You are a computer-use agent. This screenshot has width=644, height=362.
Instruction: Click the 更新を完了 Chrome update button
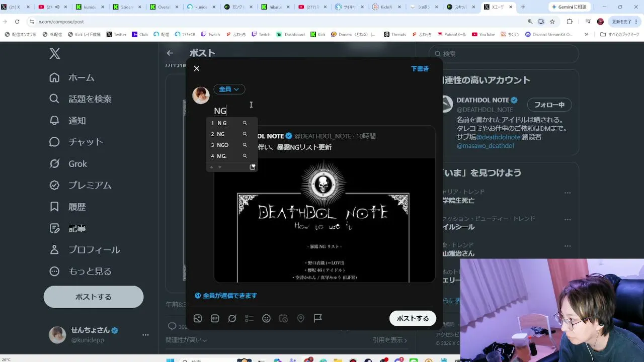[625, 22]
